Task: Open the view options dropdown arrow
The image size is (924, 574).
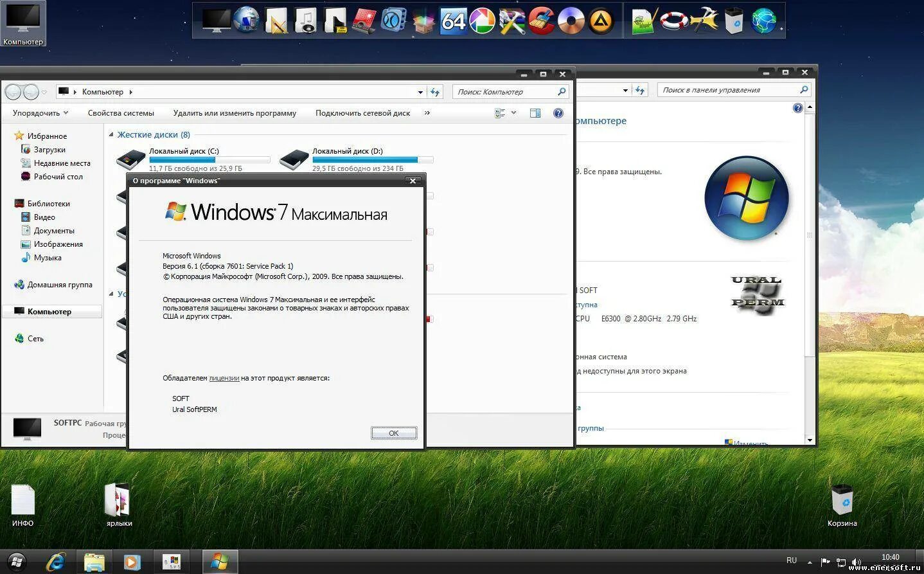Action: pos(513,113)
